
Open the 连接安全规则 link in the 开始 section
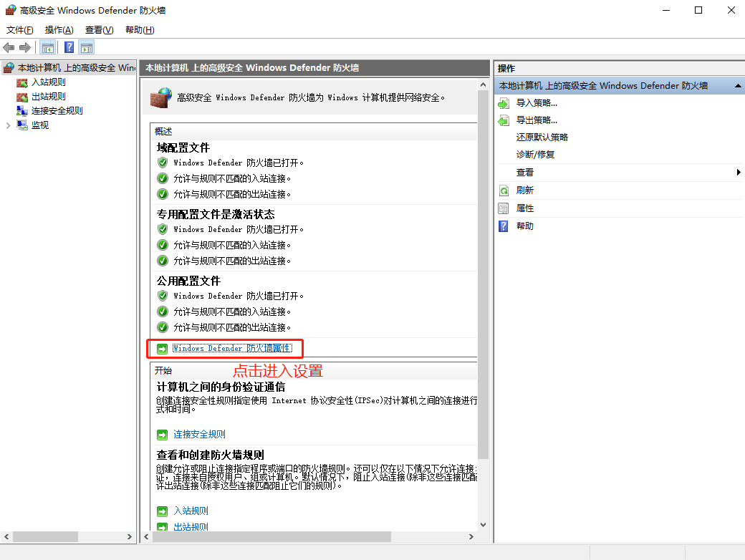pyautogui.click(x=200, y=435)
